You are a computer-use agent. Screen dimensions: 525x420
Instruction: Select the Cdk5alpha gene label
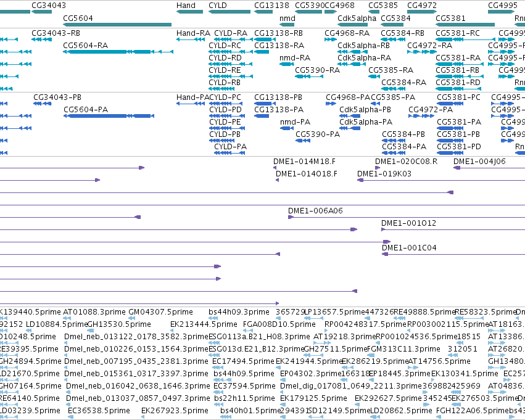(357, 18)
